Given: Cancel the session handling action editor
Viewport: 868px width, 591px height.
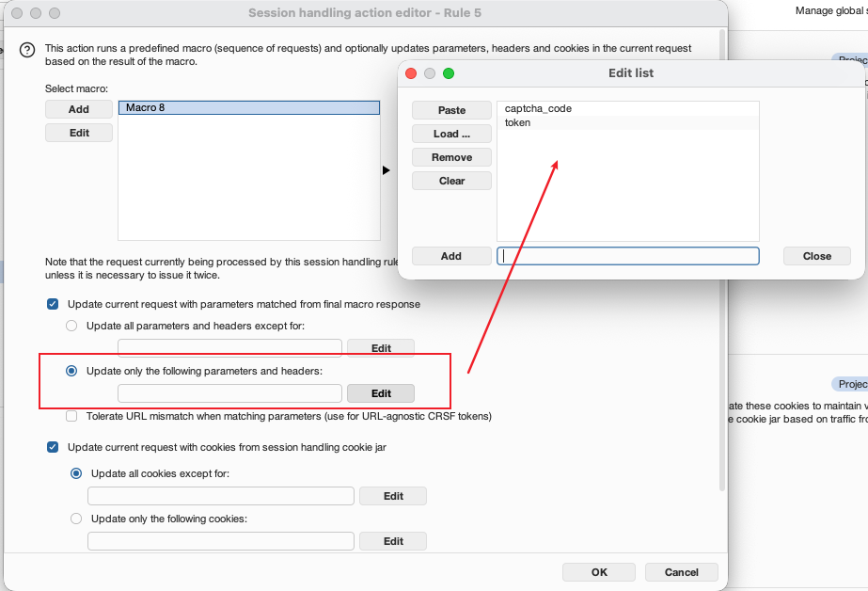Looking at the screenshot, I should coord(682,572).
